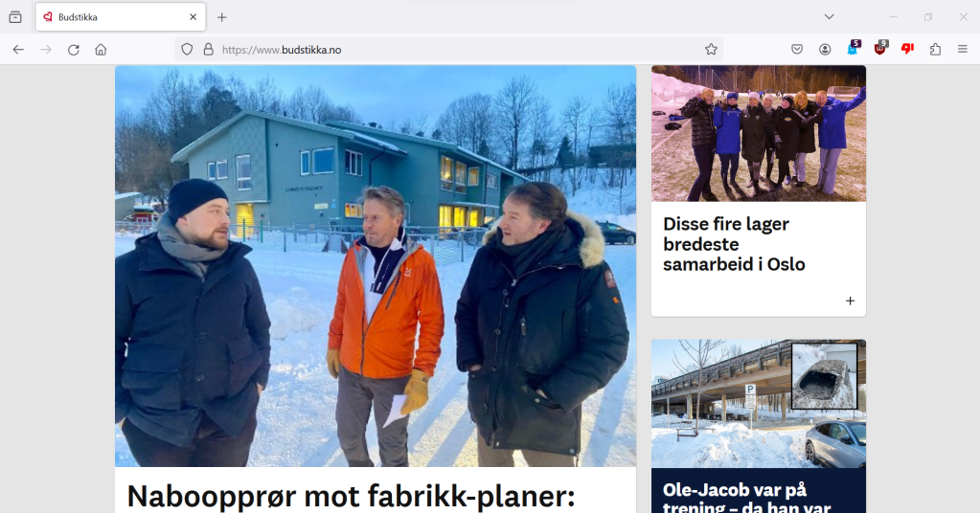Expand the Oslo samarbeid article plus button
Image resolution: width=980 pixels, height=513 pixels.
[x=850, y=301]
